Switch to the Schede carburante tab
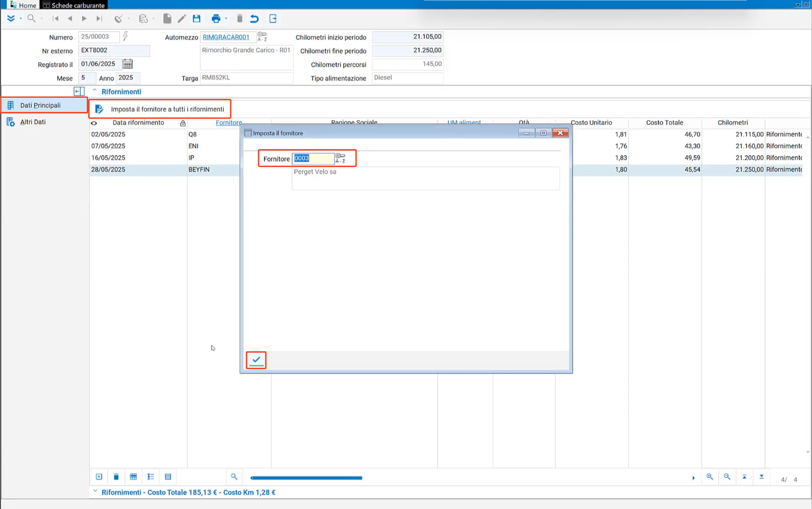Screen dimensions: 812x509 [x=74, y=5]
